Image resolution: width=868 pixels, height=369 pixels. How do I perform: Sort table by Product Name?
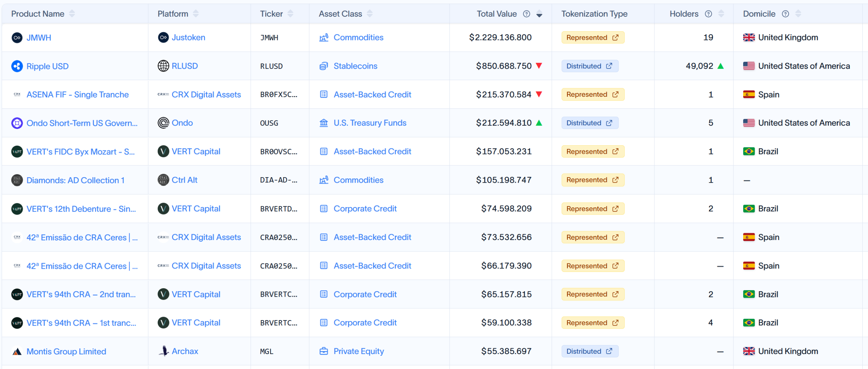[72, 14]
